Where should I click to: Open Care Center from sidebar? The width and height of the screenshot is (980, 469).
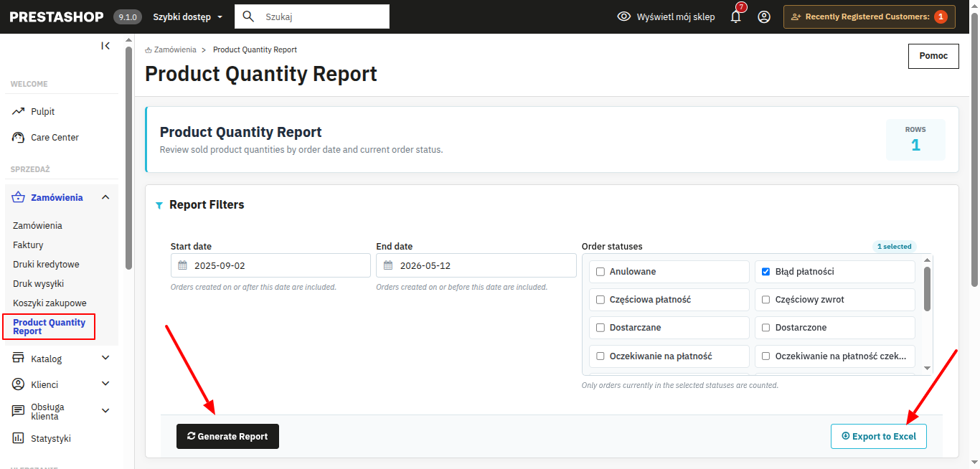(x=55, y=137)
